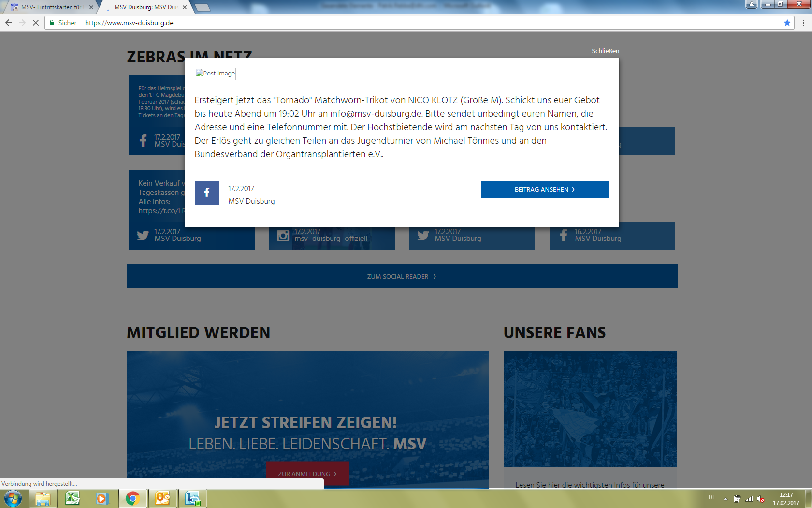Open Outlook from the taskbar

(162, 498)
